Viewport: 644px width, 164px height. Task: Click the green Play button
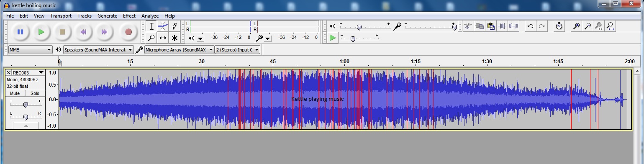[x=41, y=32]
